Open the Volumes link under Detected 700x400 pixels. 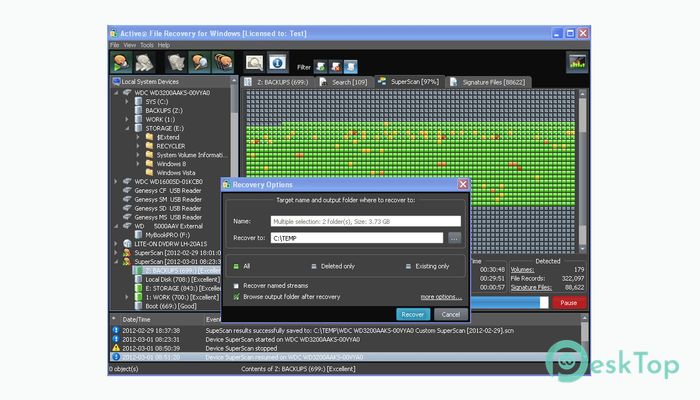tap(522, 270)
